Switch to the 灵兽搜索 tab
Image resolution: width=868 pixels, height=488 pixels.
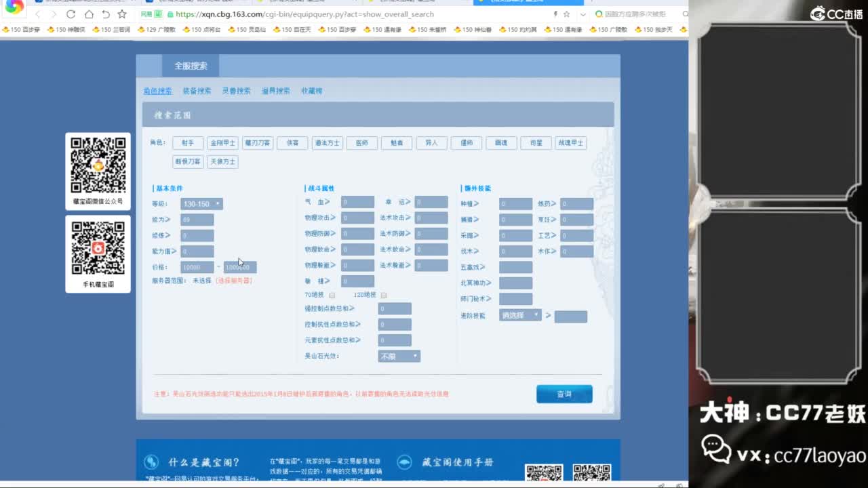click(236, 91)
